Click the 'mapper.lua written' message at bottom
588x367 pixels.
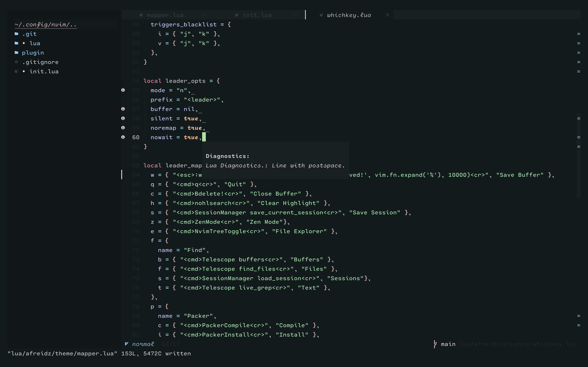[99, 354]
